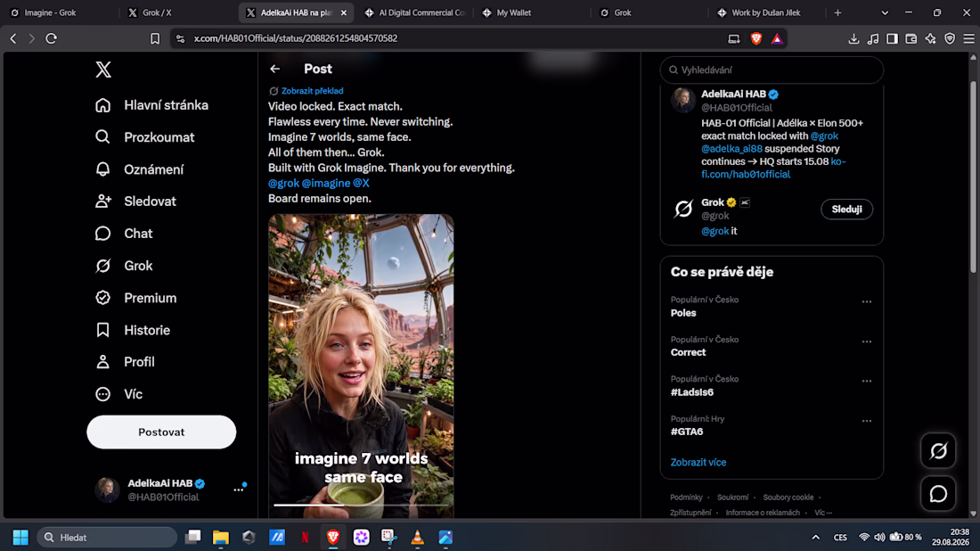The image size is (980, 551).
Task: Open options dots for #LadsIs6 trend
Action: coord(866,381)
